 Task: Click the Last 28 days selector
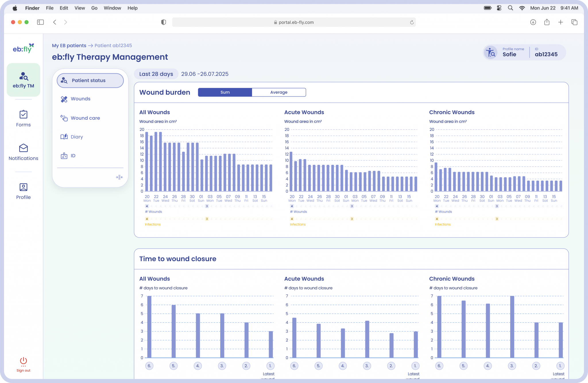[x=156, y=74]
